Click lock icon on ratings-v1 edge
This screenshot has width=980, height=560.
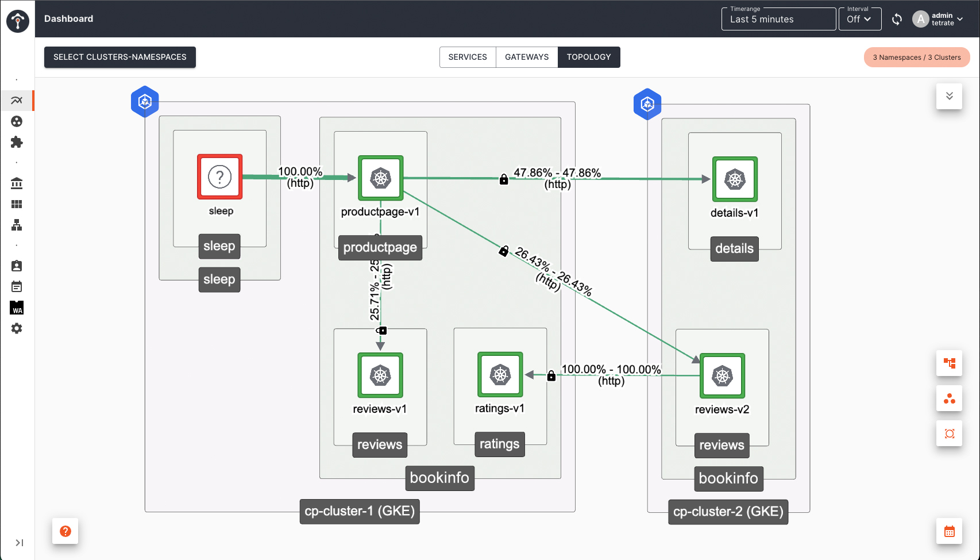coord(551,375)
